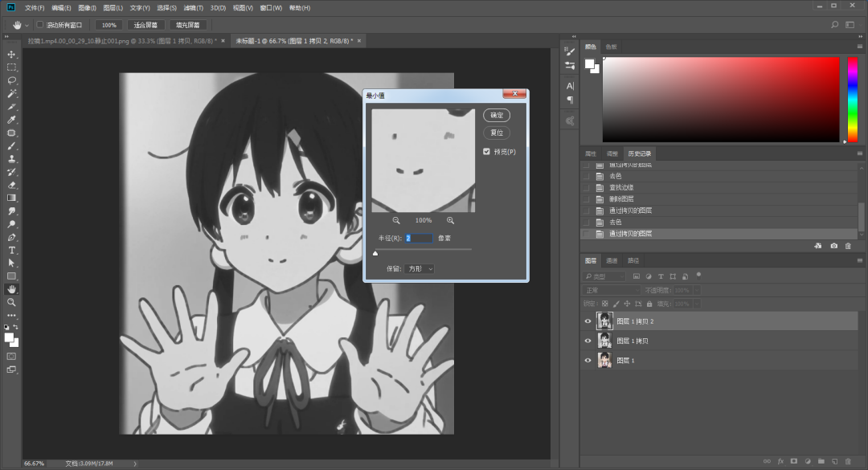868x470 pixels.
Task: Toggle Quick Mask mode icon
Action: (x=11, y=357)
